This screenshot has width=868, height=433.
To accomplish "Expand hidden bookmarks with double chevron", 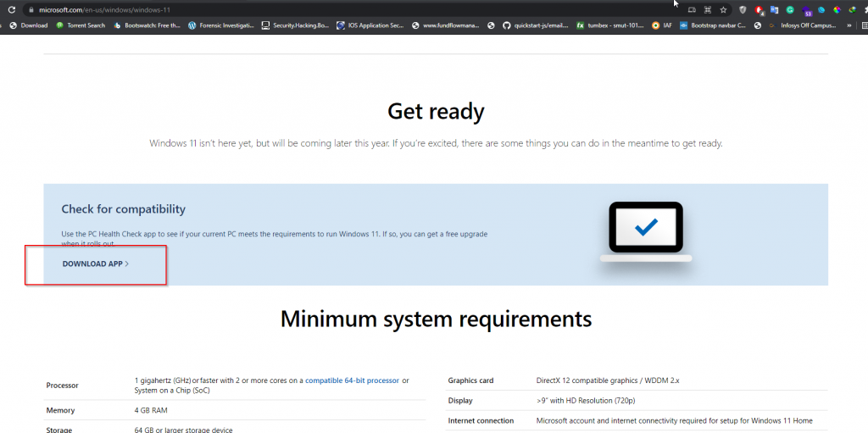I will (x=849, y=25).
